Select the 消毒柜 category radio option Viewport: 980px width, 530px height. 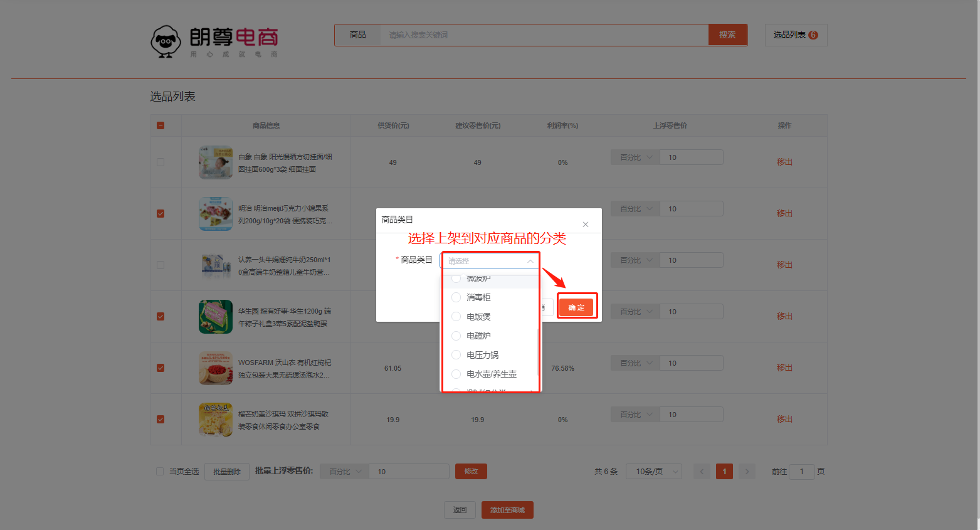[x=456, y=297]
